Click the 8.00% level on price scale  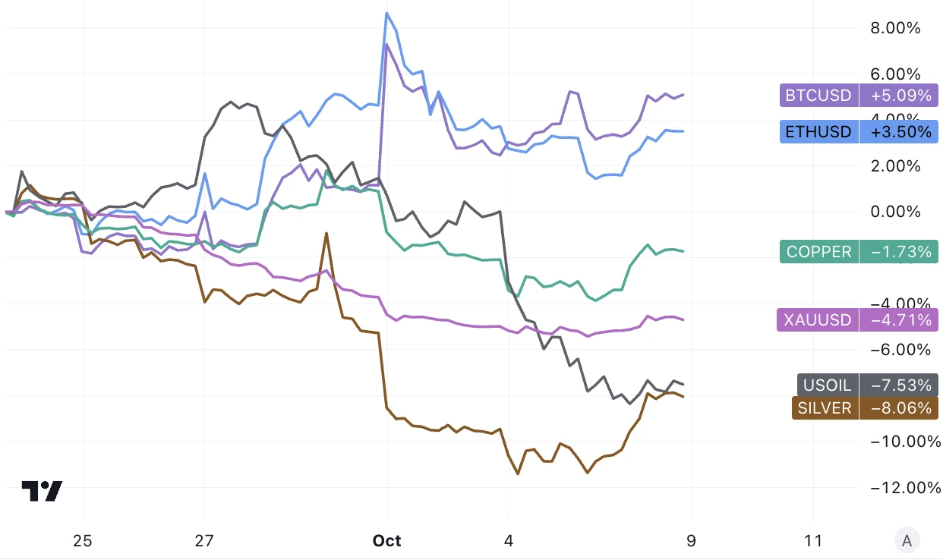895,29
